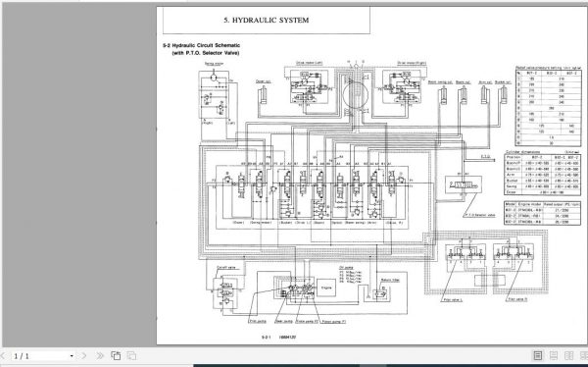
Task: Click the cylinder dimensions table
Action: [x=543, y=174]
